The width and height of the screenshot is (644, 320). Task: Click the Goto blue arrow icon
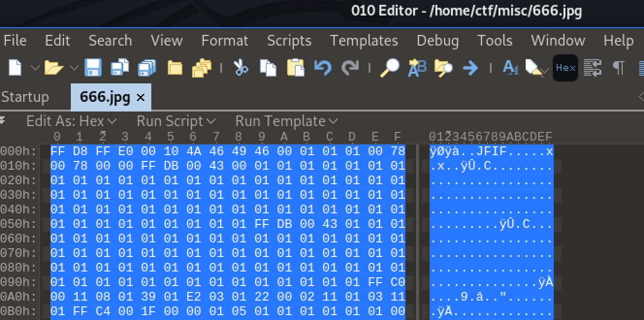(470, 68)
